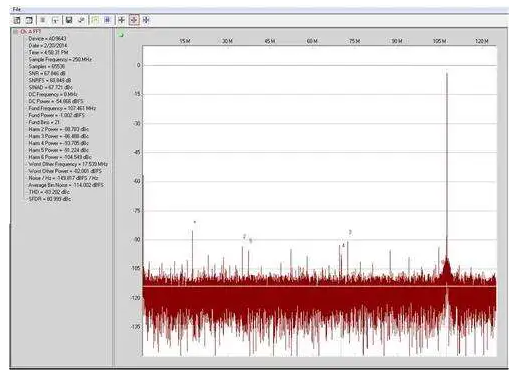Select the cursor pointer toolbar icon

pos(55,20)
